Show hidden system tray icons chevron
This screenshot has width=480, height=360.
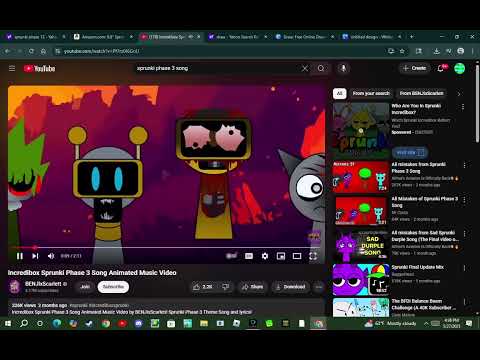click(x=426, y=323)
